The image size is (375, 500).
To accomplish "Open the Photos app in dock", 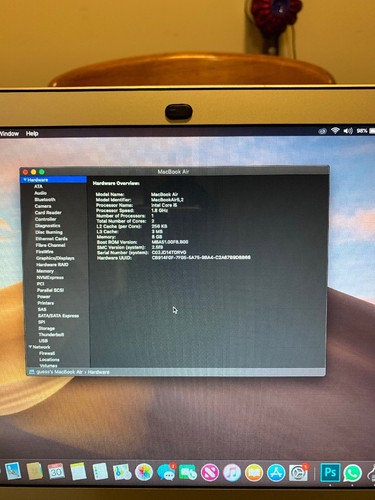I will pyautogui.click(x=144, y=472).
